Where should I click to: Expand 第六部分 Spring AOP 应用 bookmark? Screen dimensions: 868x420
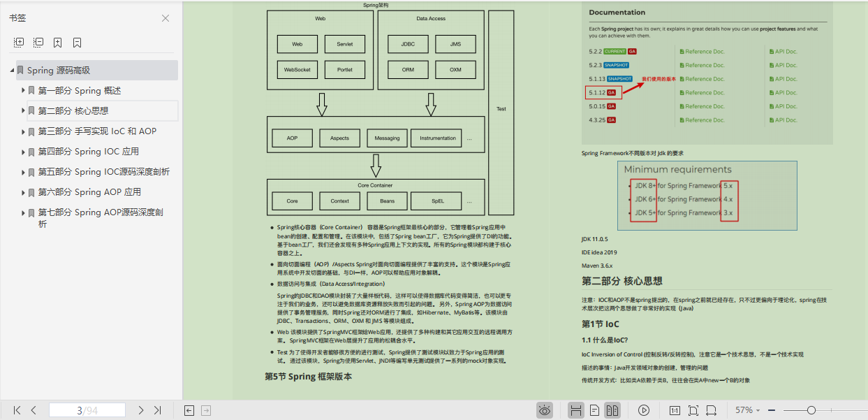coord(23,192)
